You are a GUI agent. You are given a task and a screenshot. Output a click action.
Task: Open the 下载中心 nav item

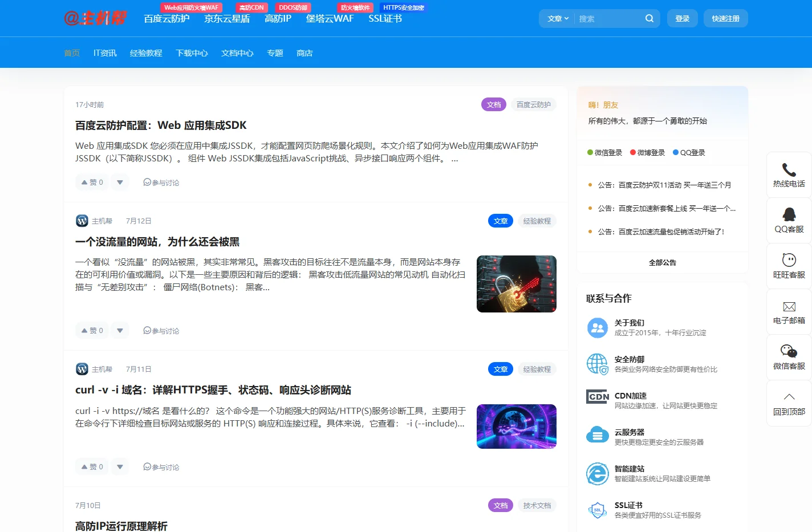point(192,53)
